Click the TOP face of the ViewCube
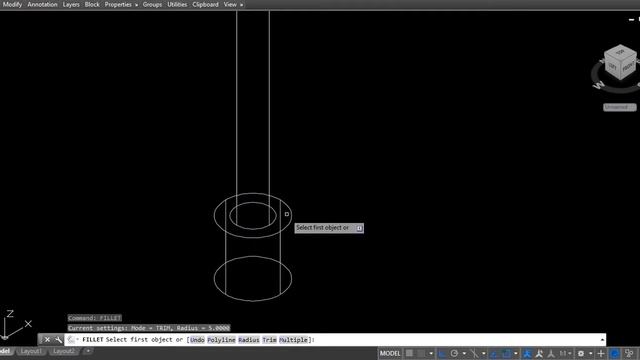Screen dimensions: 640x360 pos(620,52)
